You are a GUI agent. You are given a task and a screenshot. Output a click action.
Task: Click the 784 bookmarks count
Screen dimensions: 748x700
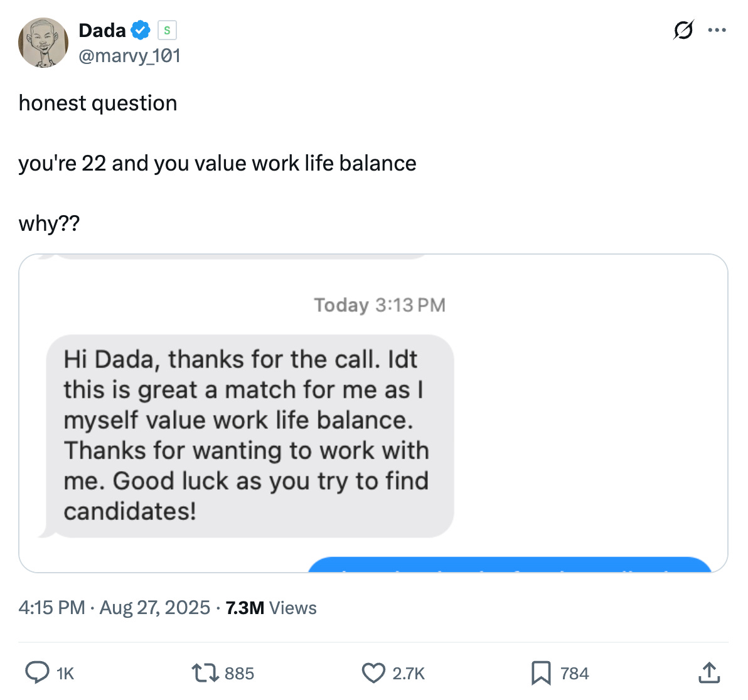pyautogui.click(x=574, y=674)
